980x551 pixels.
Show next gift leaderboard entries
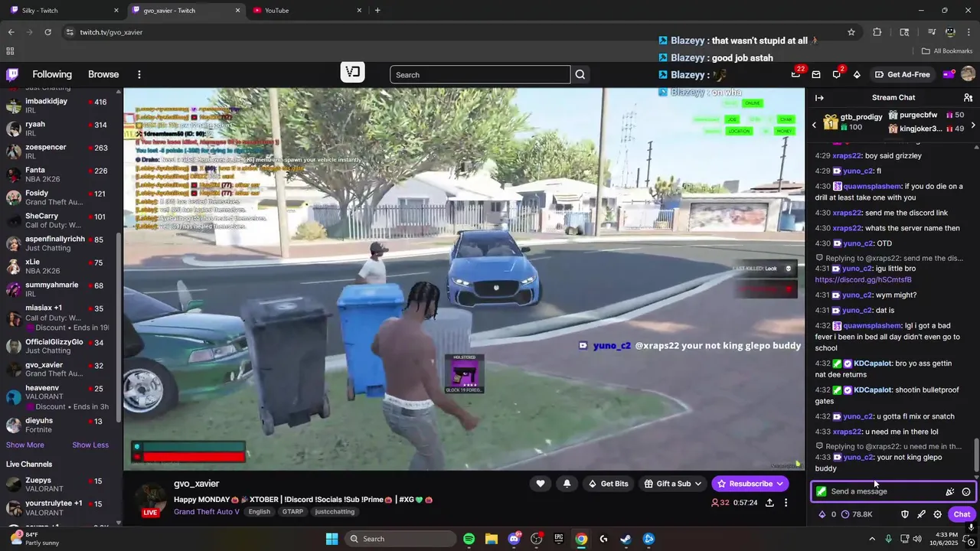pyautogui.click(x=973, y=125)
